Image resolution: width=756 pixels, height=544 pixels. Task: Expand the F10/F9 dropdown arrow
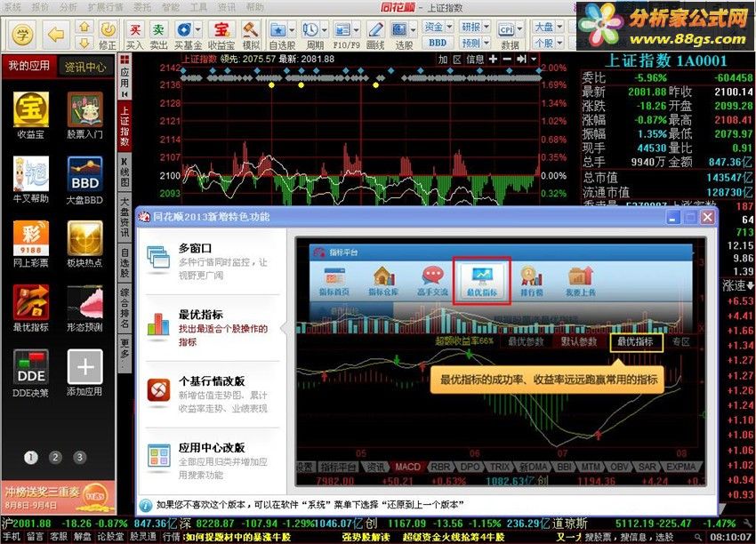tap(357, 30)
